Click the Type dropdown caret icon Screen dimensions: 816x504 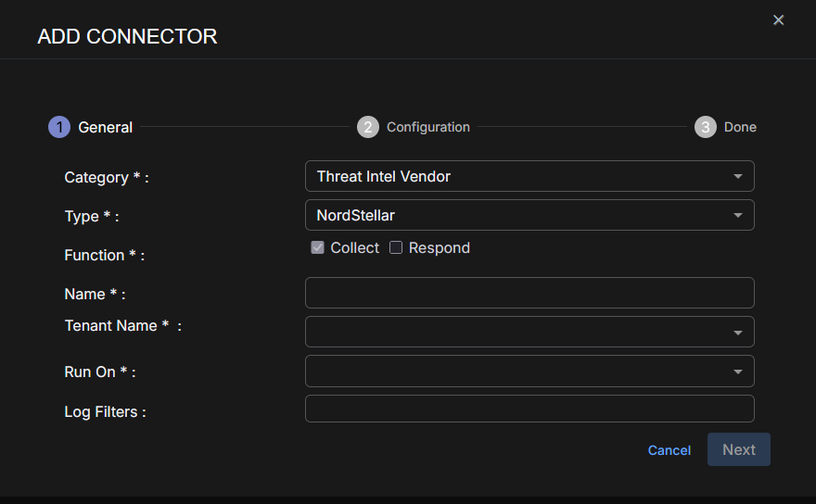coord(738,215)
